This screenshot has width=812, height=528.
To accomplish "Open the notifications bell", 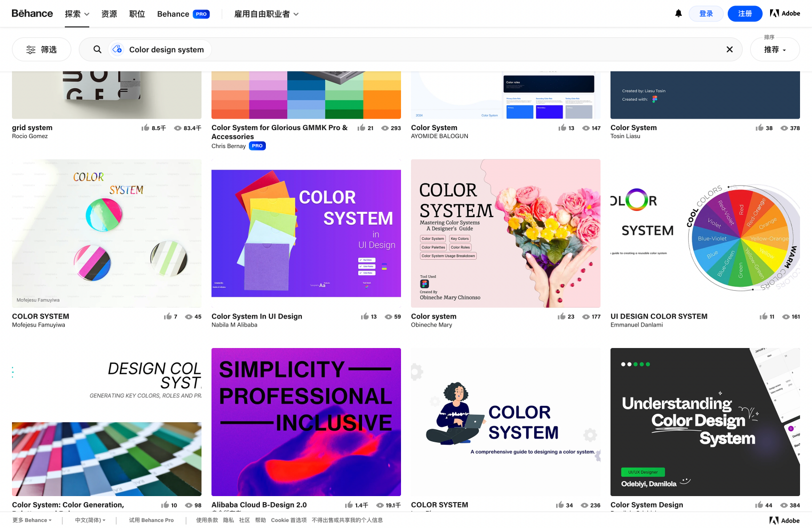I will [678, 13].
